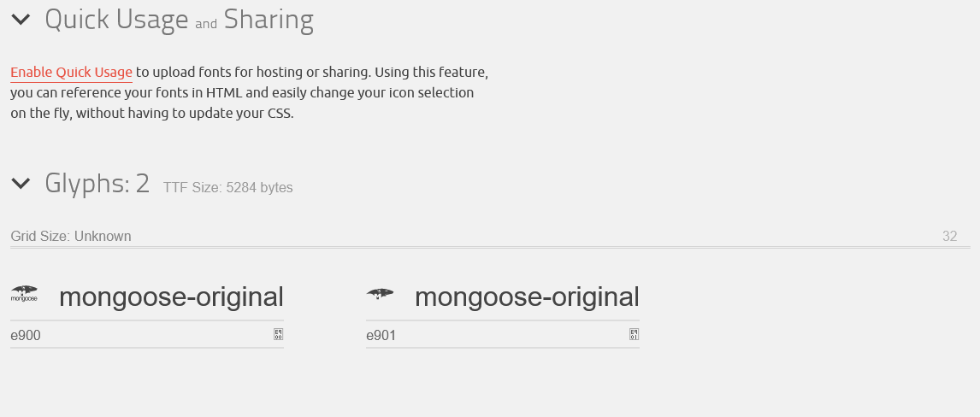Click the 32 preview size value
Image resolution: width=980 pixels, height=417 pixels.
949,237
